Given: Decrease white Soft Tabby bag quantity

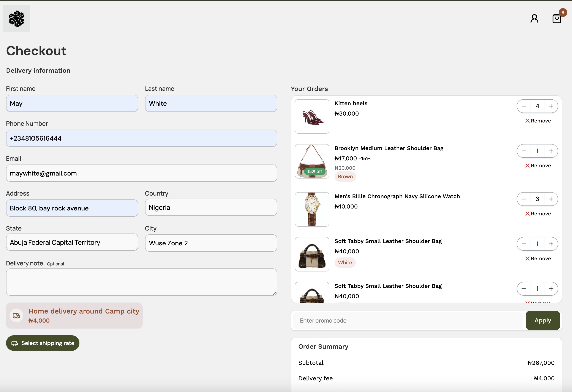Looking at the screenshot, I should click(524, 244).
